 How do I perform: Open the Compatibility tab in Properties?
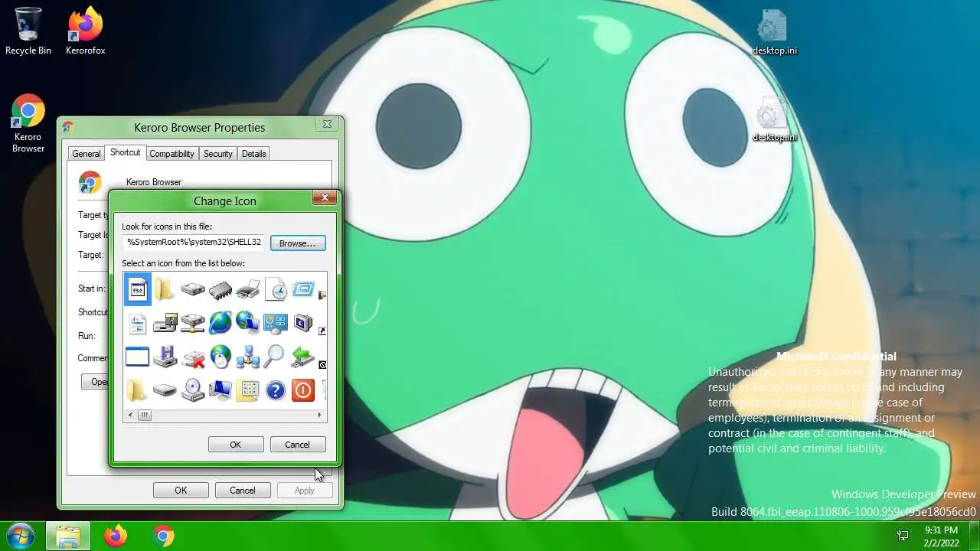(171, 154)
